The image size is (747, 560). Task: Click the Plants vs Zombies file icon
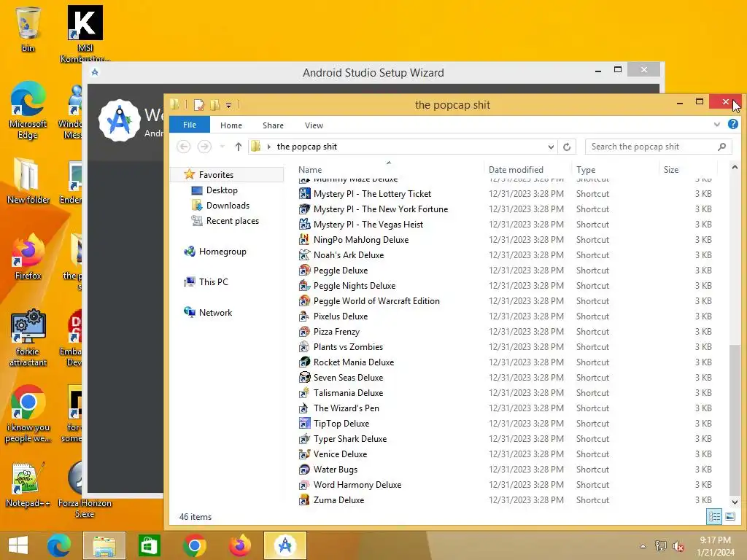pos(304,347)
